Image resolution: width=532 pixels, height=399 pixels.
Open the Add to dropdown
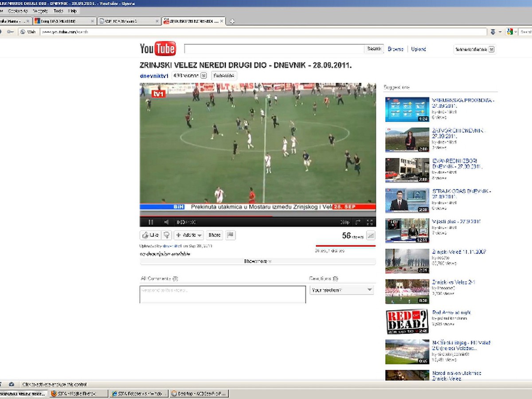click(x=188, y=235)
